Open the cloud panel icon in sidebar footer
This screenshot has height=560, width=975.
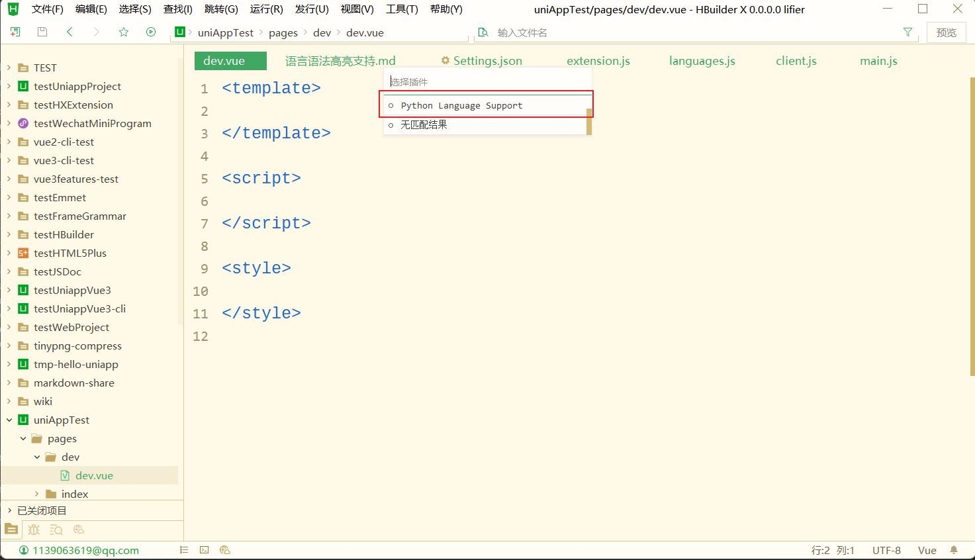tap(79, 530)
